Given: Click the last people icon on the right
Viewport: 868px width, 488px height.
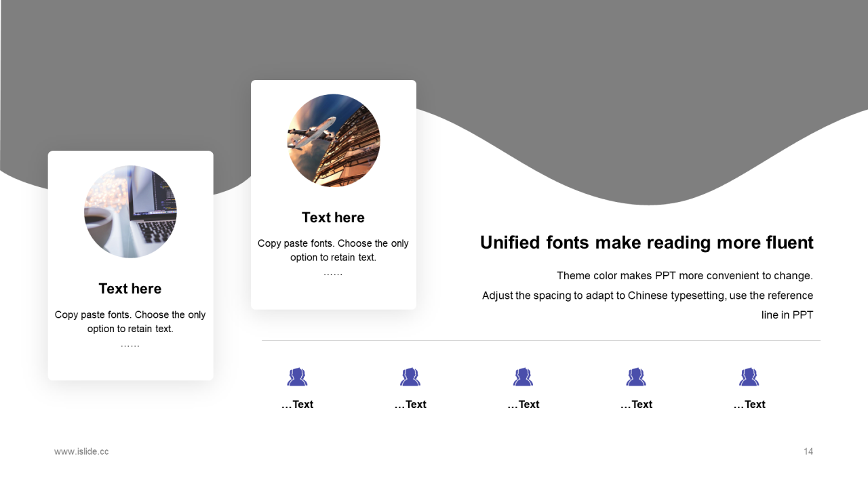Looking at the screenshot, I should 749,377.
